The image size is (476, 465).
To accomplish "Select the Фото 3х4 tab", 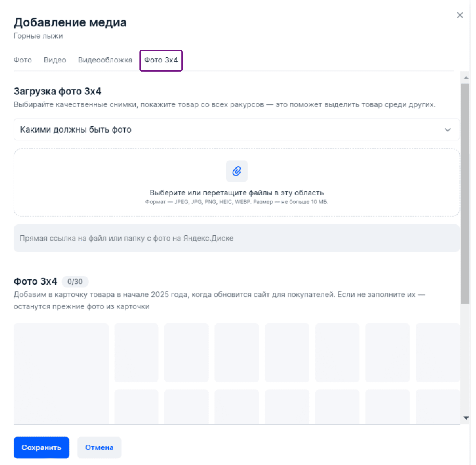I will point(161,60).
